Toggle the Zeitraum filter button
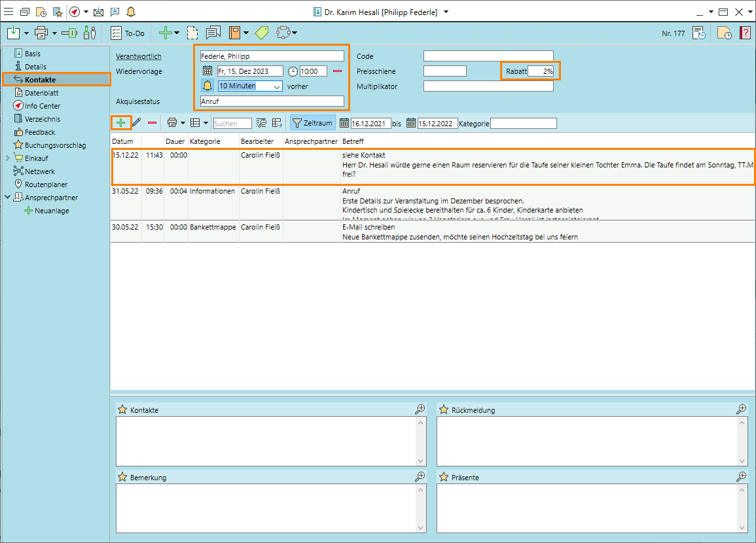This screenshot has height=543, width=756. 312,122
